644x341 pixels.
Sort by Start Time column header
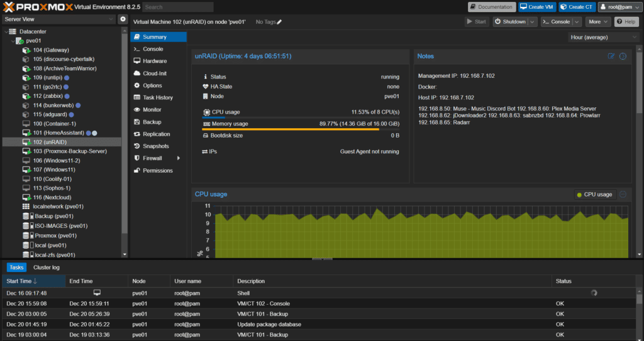34,281
